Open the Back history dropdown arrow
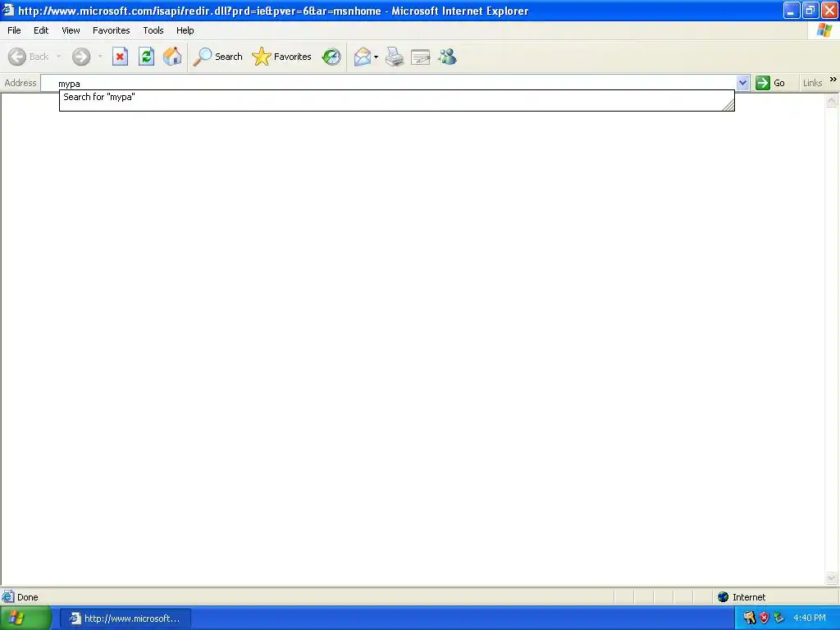840x630 pixels. click(58, 57)
